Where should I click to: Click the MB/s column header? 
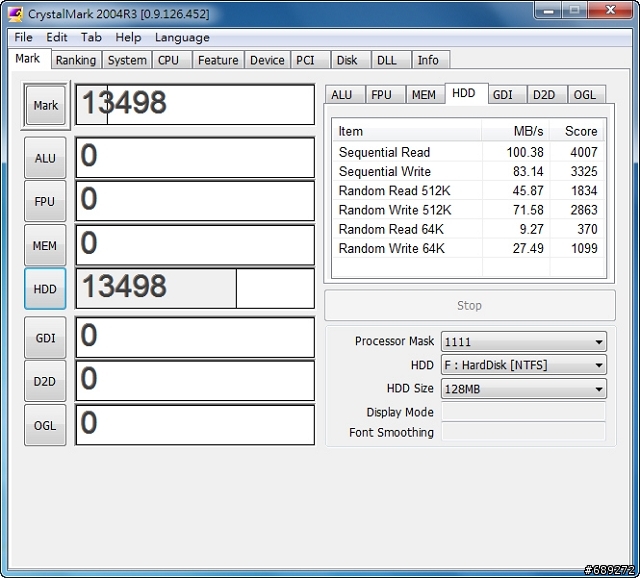pyautogui.click(x=516, y=131)
